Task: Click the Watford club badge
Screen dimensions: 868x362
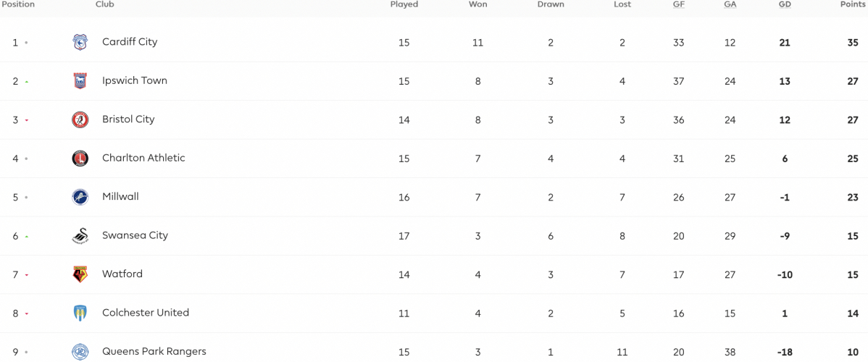Action: tap(80, 274)
